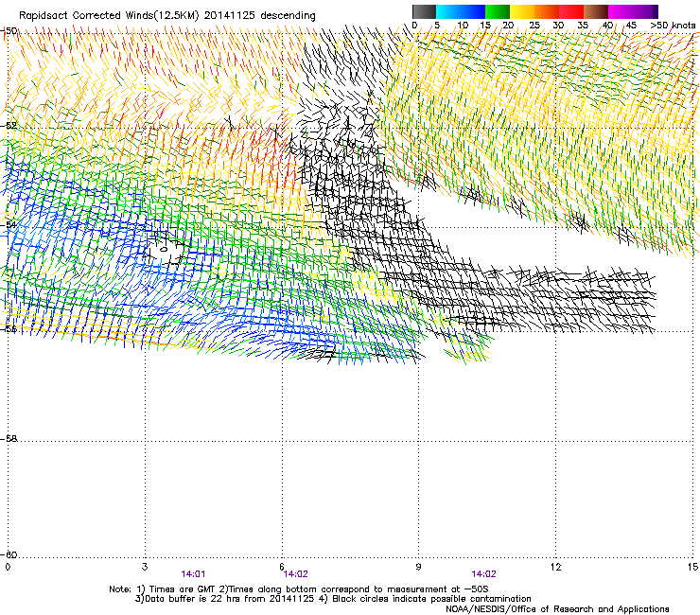Click the 15 longitude axis label
The image size is (700, 615).
click(x=692, y=567)
